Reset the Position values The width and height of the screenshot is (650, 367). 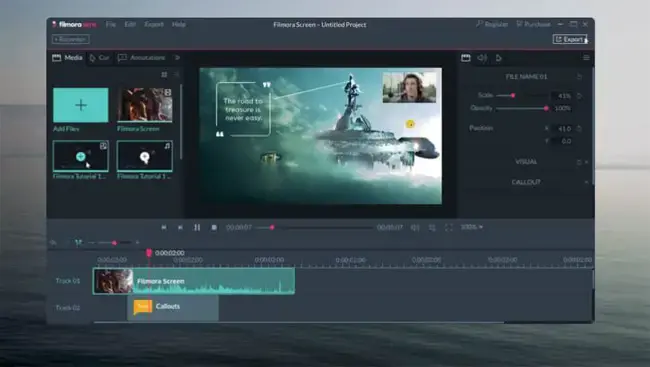click(x=580, y=129)
